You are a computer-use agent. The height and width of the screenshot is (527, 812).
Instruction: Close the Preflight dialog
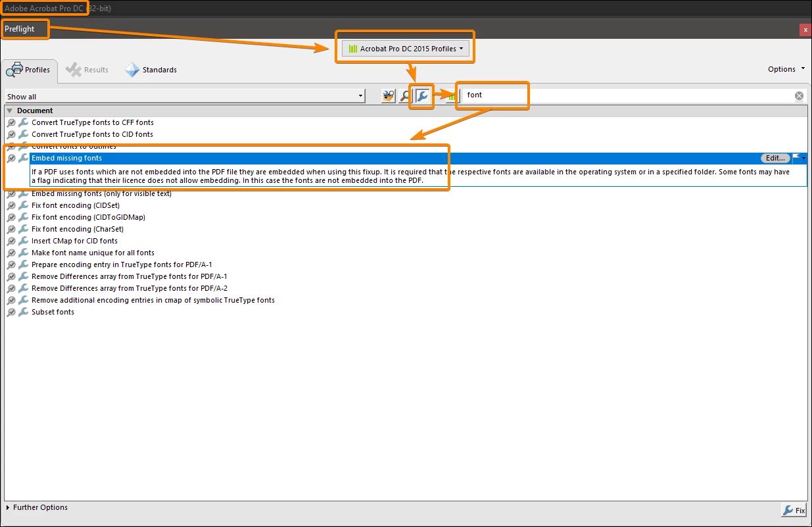(805, 30)
